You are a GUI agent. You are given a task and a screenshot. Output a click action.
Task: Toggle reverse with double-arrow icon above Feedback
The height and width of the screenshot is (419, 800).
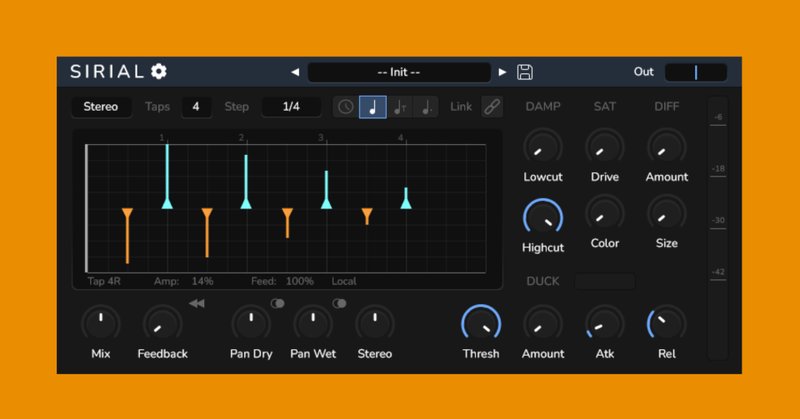(x=196, y=304)
